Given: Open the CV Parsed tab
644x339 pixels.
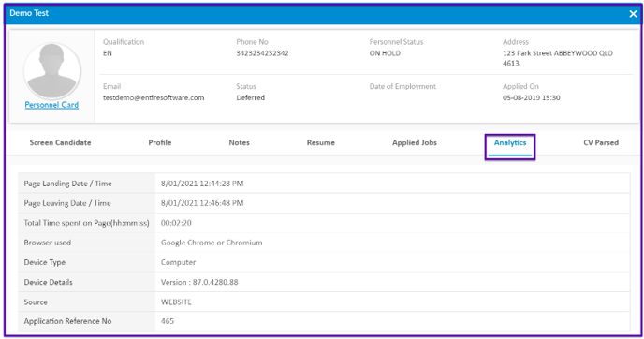Looking at the screenshot, I should coord(601,142).
